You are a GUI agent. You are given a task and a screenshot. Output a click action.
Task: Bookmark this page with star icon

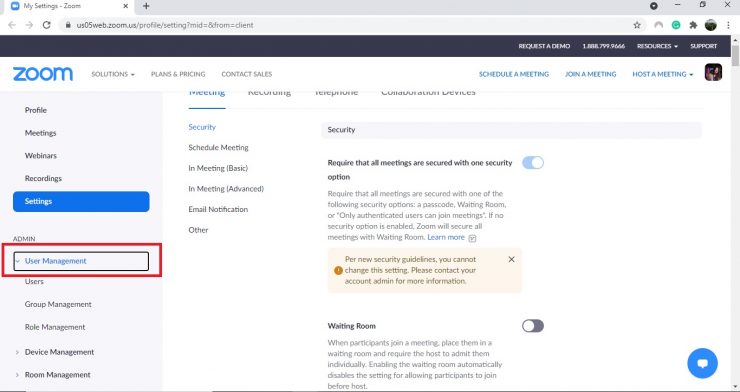[637, 25]
